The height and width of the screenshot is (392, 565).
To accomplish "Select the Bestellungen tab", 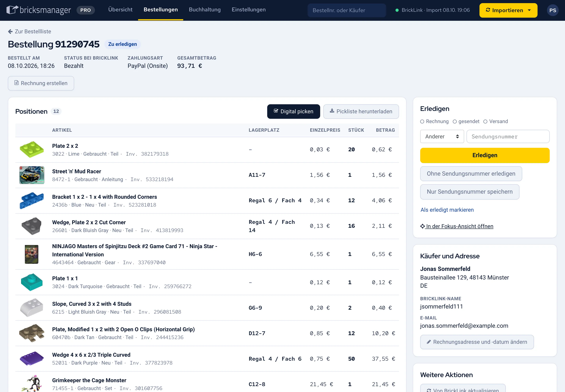I will tap(160, 10).
